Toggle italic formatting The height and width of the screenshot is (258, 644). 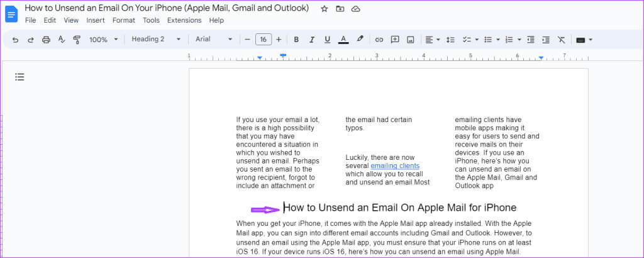[312, 40]
